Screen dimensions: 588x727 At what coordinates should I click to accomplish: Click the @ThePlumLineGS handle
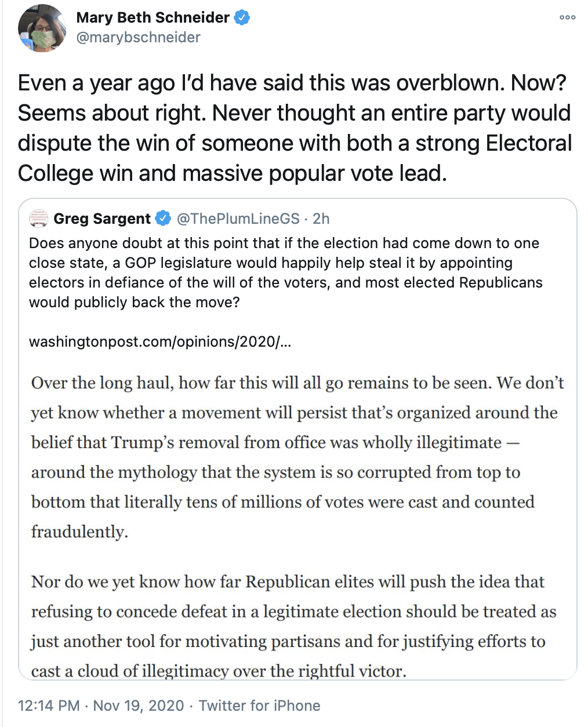pyautogui.click(x=238, y=219)
